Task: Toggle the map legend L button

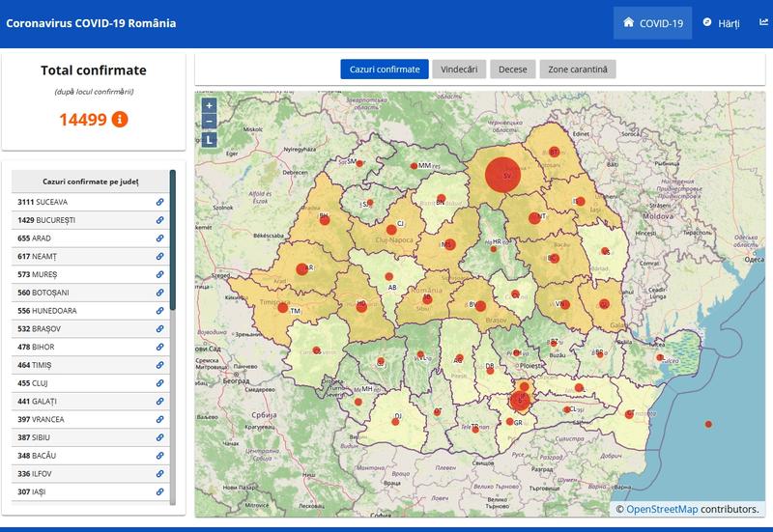Action: coord(210,139)
